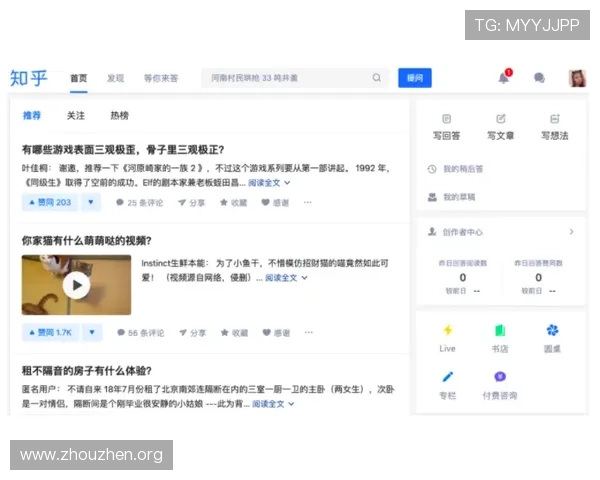600x480 pixels.
Task: Favorite (收藏) the game answer with 203 upvotes
Action: [233, 202]
